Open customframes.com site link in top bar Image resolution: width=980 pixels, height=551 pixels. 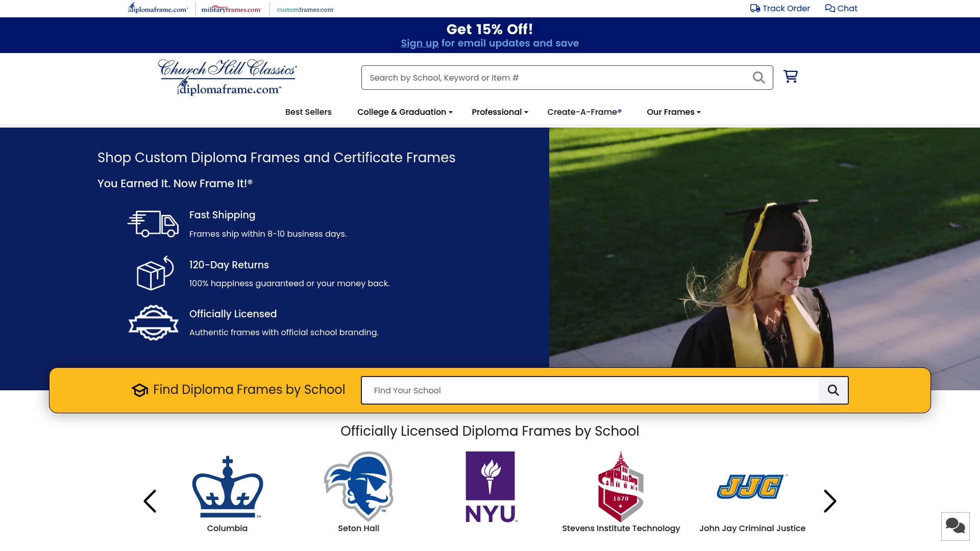coord(305,9)
